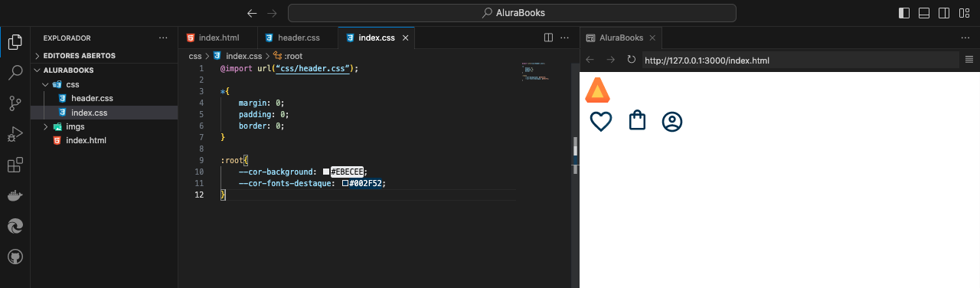980x288 pixels.
Task: Click the preview URL address field
Action: (x=800, y=60)
